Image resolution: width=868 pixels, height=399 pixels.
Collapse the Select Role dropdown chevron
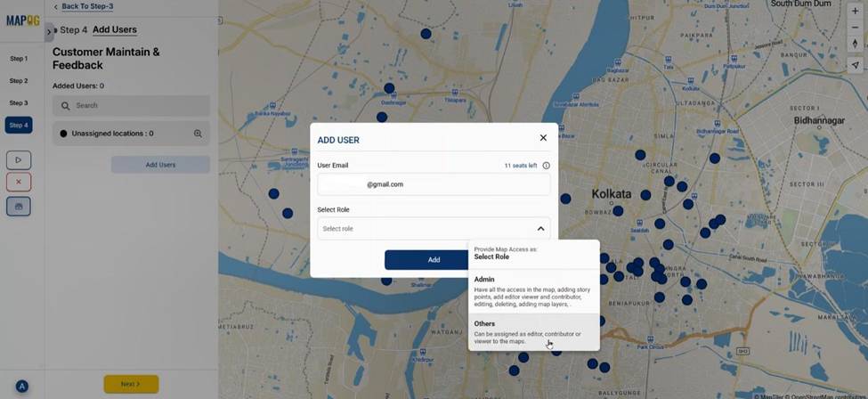(x=540, y=229)
